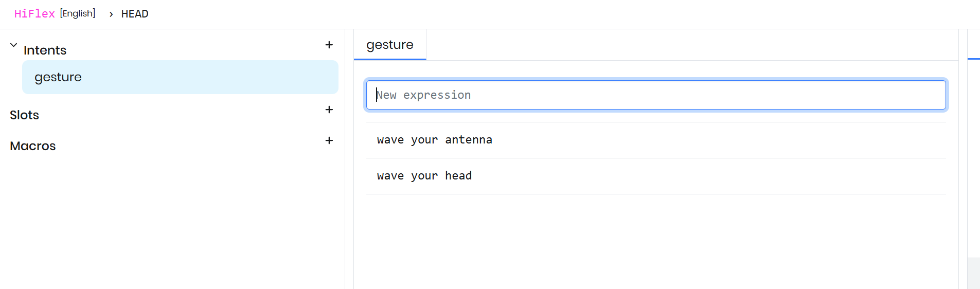Click the [English] language label

coord(78,13)
